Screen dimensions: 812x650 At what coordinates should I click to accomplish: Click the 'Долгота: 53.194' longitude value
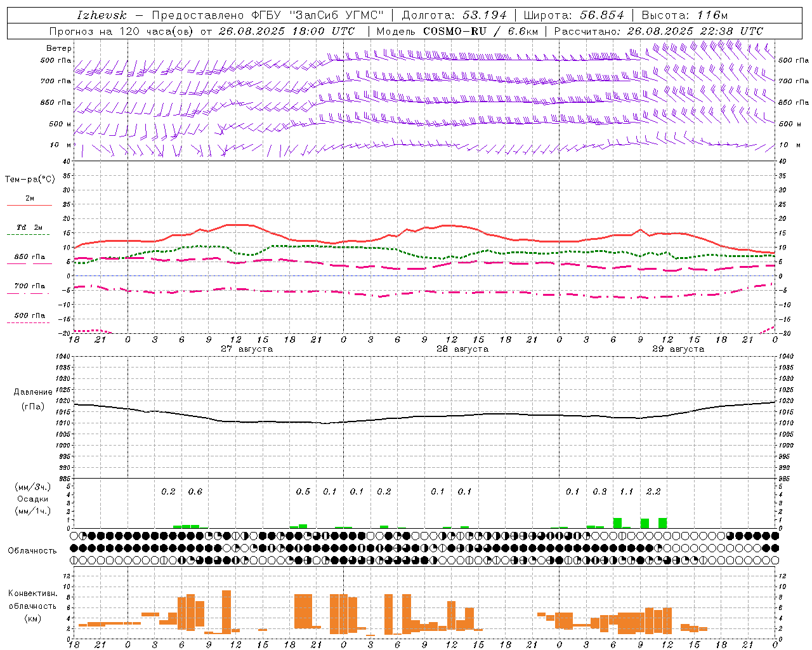(454, 15)
